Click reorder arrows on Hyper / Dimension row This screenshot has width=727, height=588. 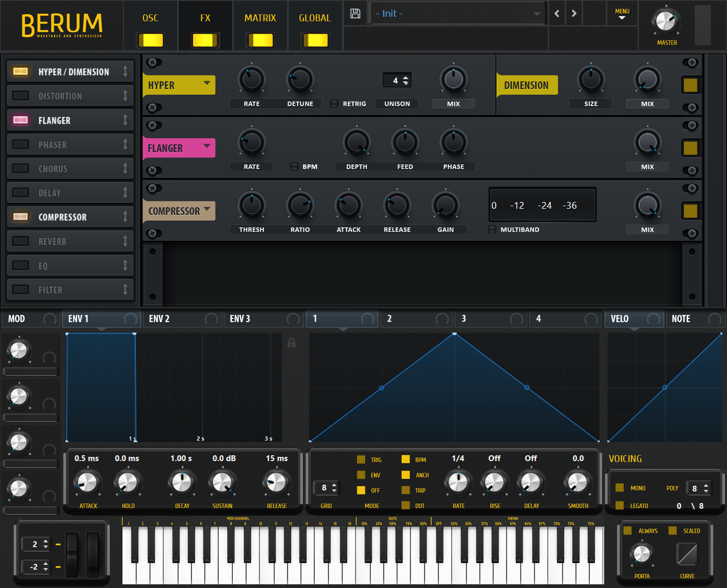coord(125,71)
